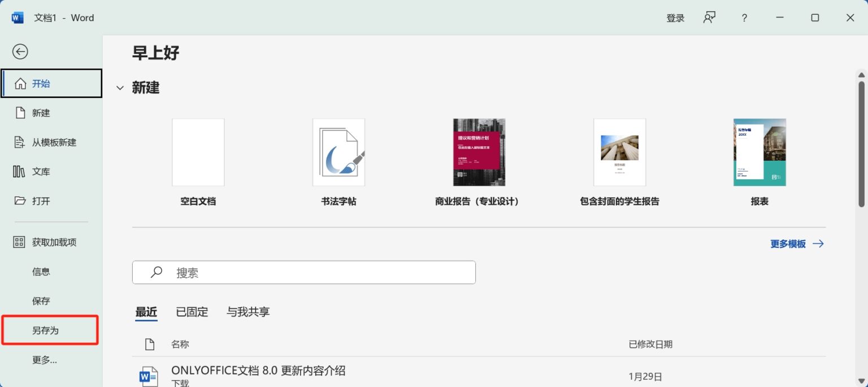
Task: Switch to the 已固定 tab
Action: (192, 312)
